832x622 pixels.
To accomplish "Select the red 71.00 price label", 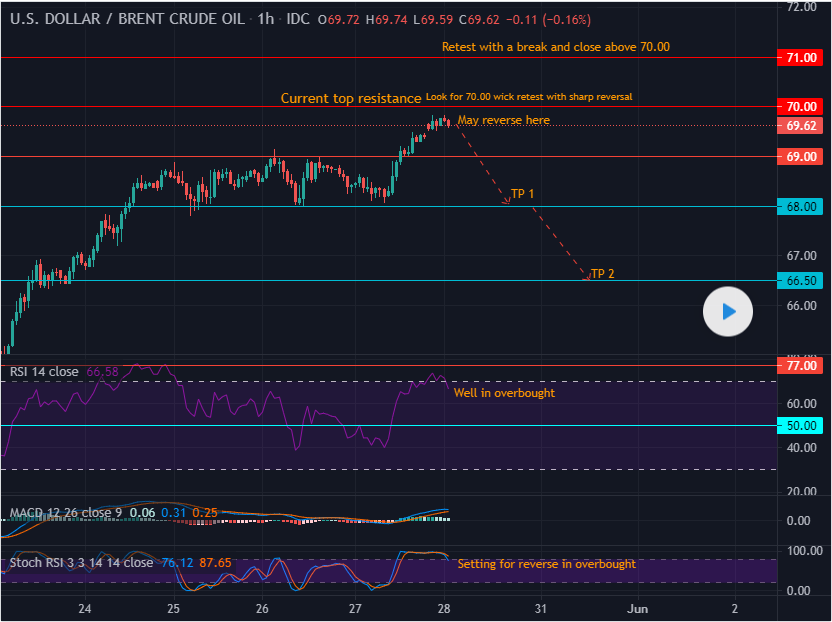I will pos(800,58).
